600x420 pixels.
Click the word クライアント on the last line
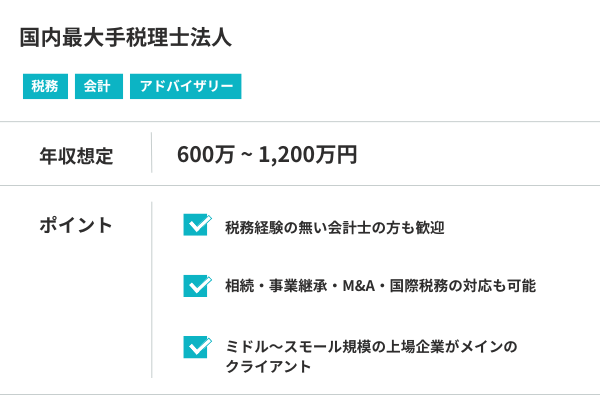tap(268, 367)
